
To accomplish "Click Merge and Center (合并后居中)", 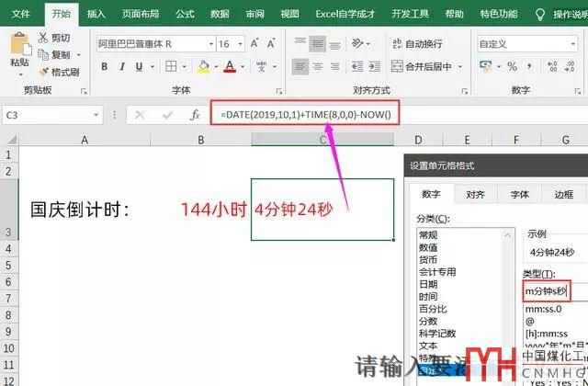I will click(x=421, y=67).
